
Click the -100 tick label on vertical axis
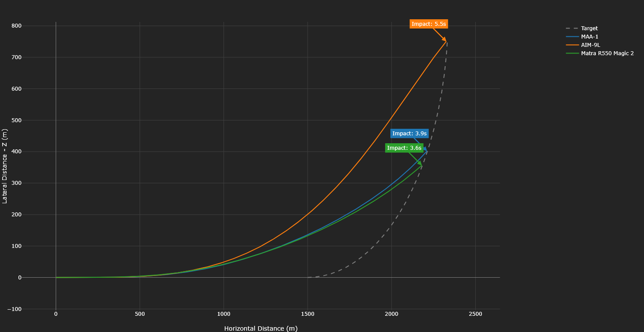point(15,309)
